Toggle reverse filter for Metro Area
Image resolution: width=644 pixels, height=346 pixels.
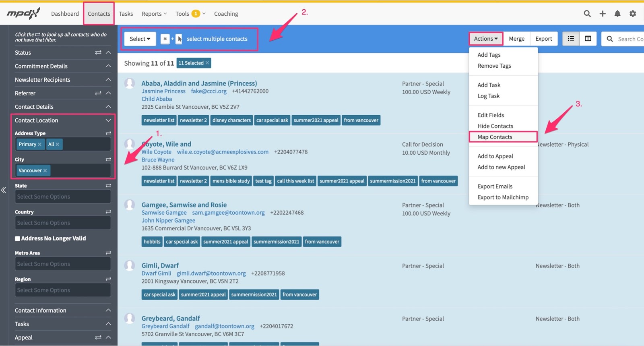[108, 253]
